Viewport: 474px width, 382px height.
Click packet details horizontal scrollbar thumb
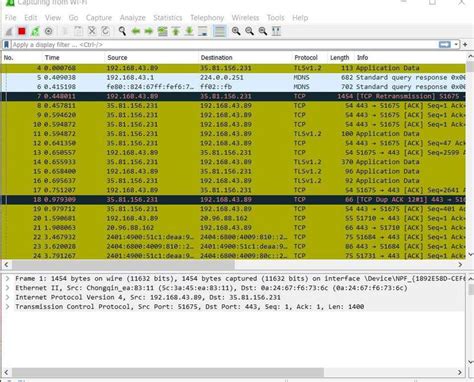[x=168, y=372]
